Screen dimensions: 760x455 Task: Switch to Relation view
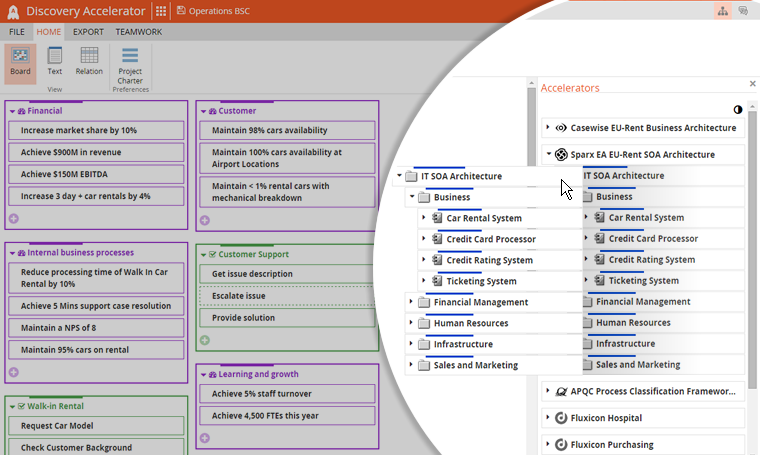[89, 62]
